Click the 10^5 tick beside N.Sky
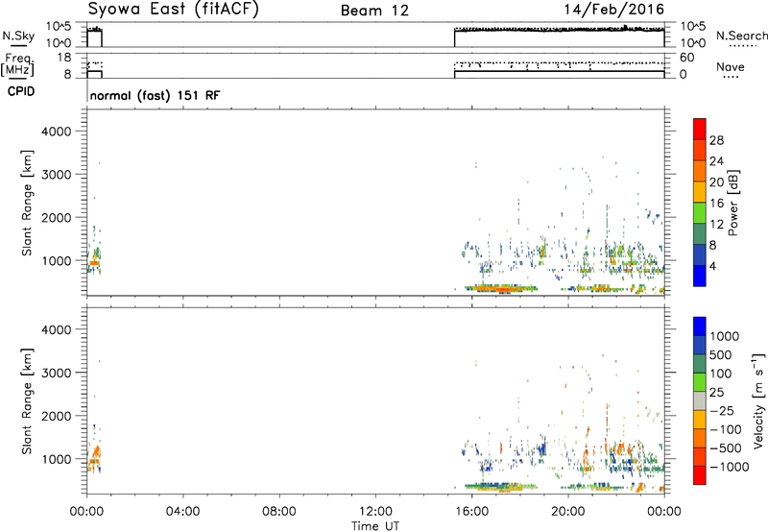The height and width of the screenshot is (532, 768). (59, 27)
